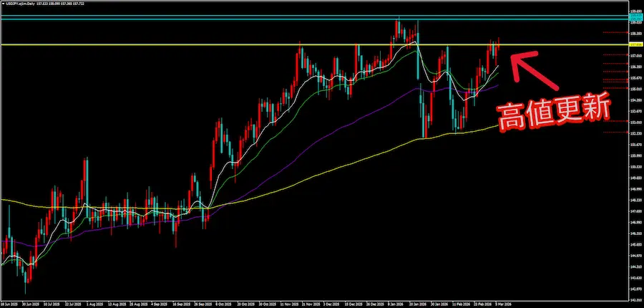Screen dimensions: 644x308
Task: Click the 142.970 price at axis bottom
Action: [635, 289]
